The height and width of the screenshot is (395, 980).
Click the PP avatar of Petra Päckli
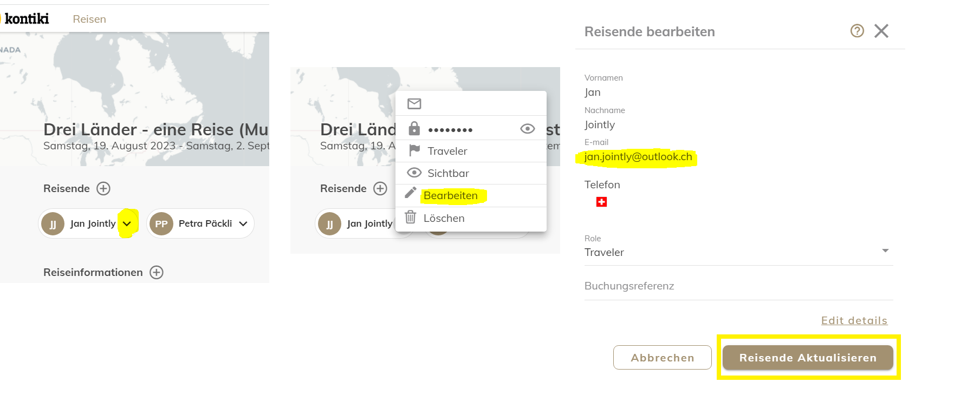point(161,223)
